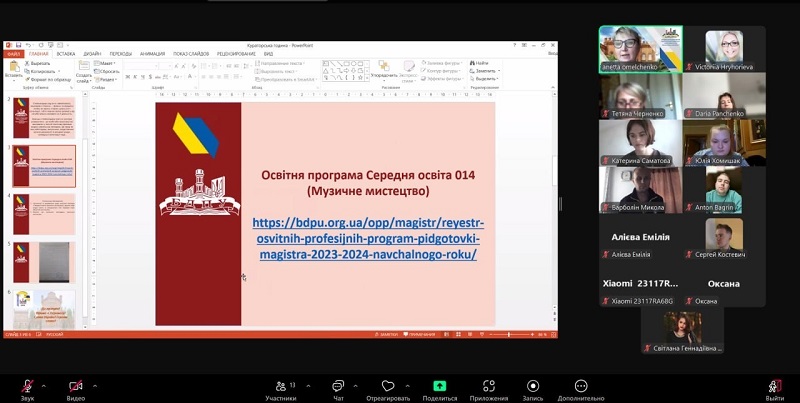
Task: Select slide 6 thumbnail
Action: (44, 309)
